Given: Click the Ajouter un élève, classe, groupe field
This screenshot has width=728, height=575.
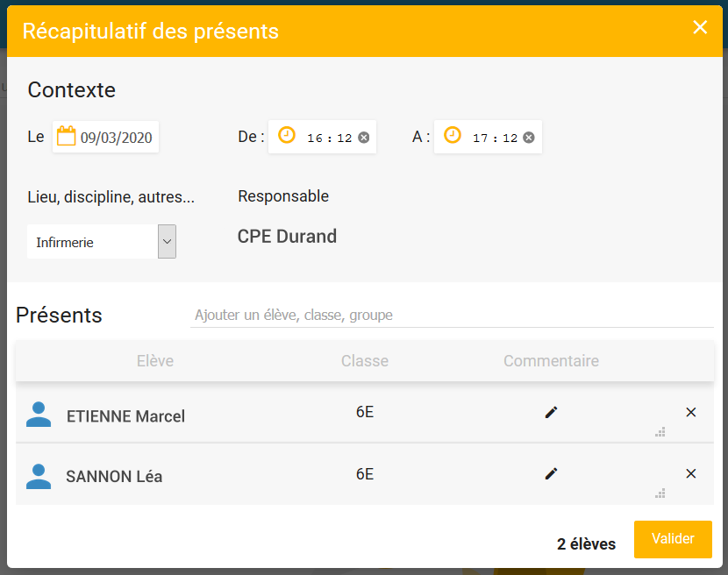Looking at the screenshot, I should 452,316.
